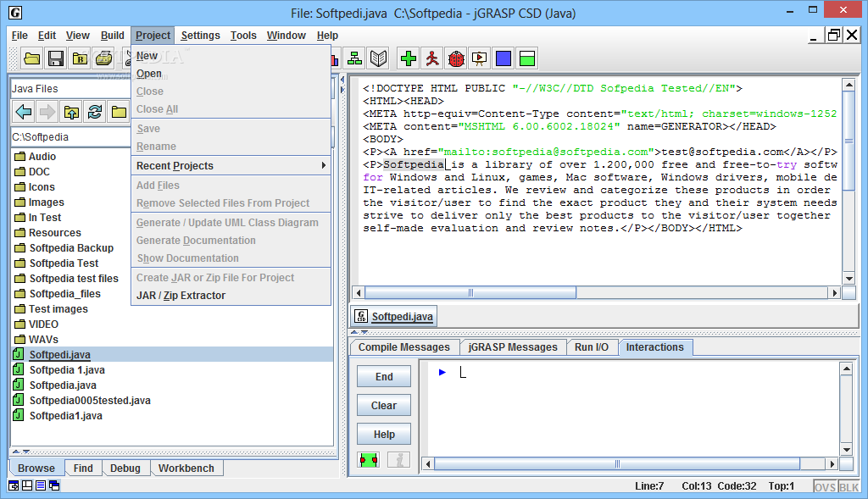Screen dimensions: 868x499
Task: Click the open-book Documentation toolbar icon
Action: point(379,58)
